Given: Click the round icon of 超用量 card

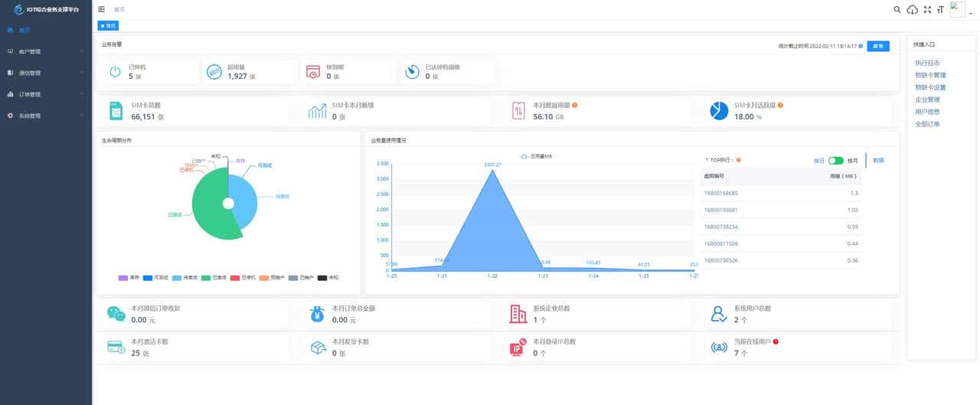Looking at the screenshot, I should coord(214,72).
